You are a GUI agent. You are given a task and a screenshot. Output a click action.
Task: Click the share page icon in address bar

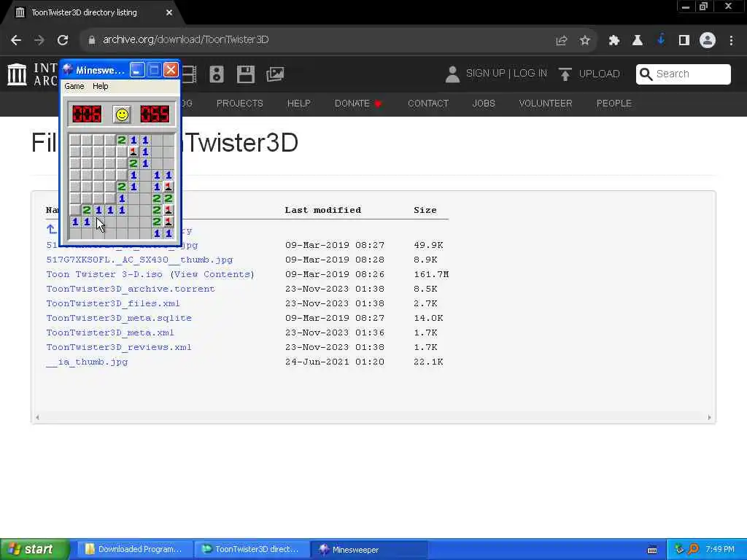(562, 41)
